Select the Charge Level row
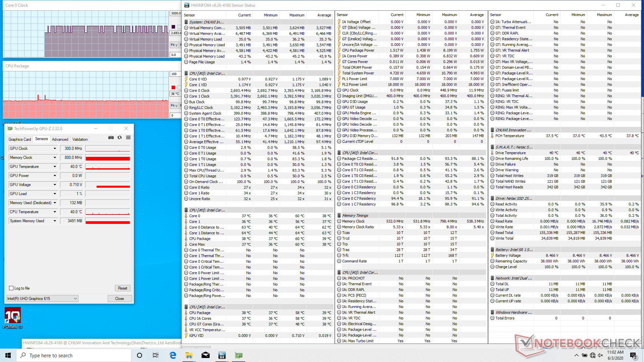644x362 pixels. click(565, 267)
